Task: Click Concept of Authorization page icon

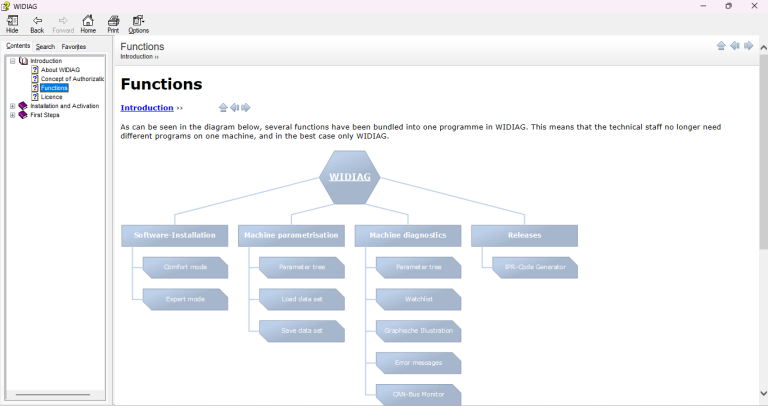Action: pos(35,79)
